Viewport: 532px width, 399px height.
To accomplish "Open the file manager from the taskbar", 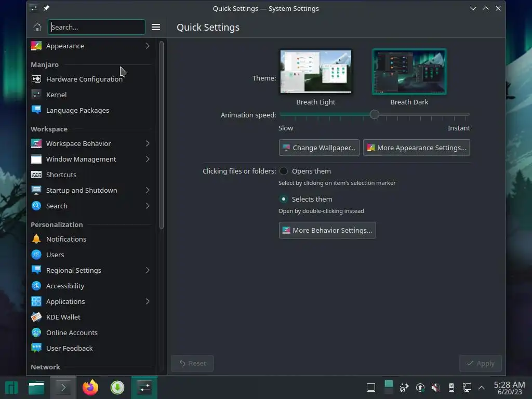I will 36,388.
